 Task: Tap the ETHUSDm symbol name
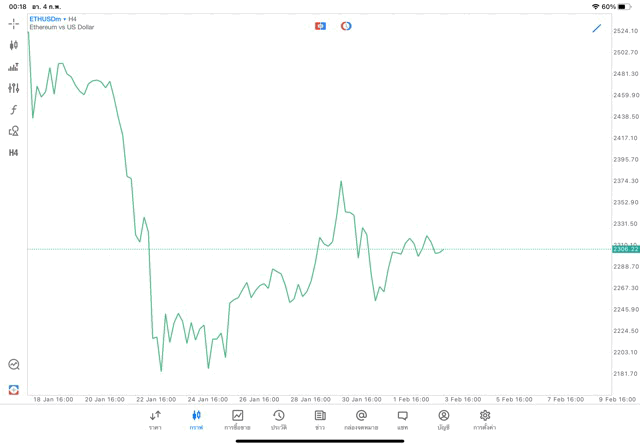tap(45, 19)
